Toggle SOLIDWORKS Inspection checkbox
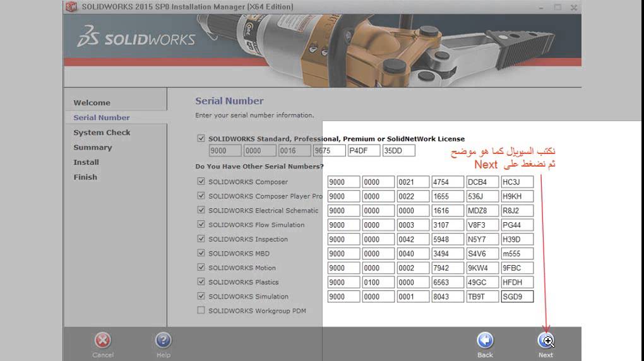The width and height of the screenshot is (644, 361). click(201, 239)
